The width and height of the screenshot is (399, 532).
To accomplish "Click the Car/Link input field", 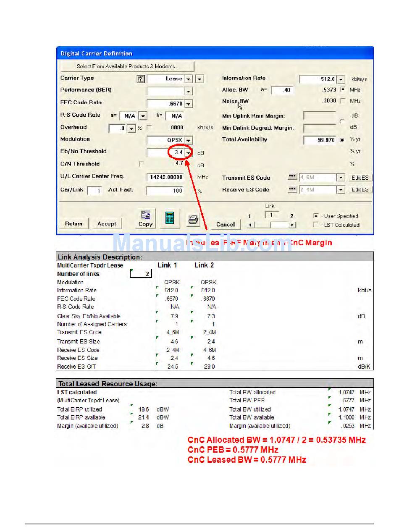I will (95, 191).
